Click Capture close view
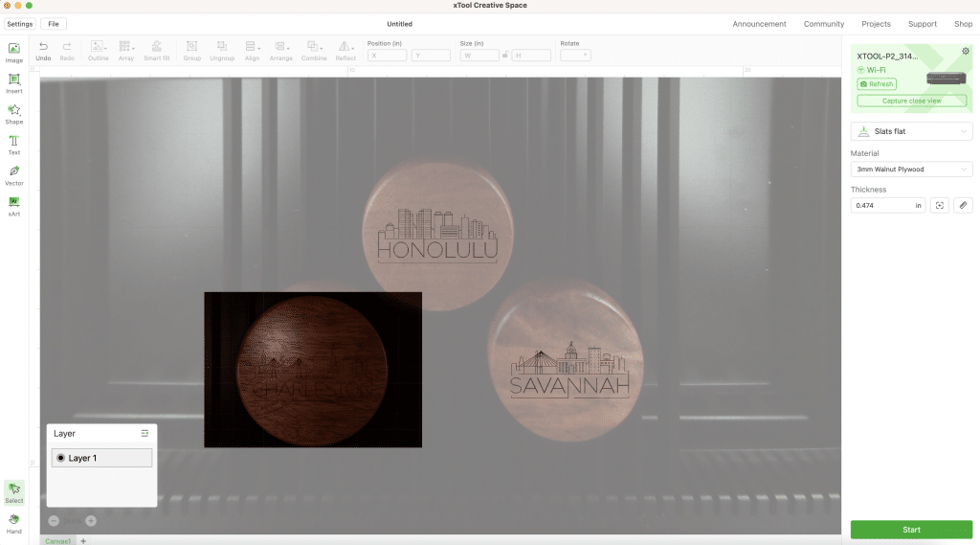The width and height of the screenshot is (980, 545). 911,101
